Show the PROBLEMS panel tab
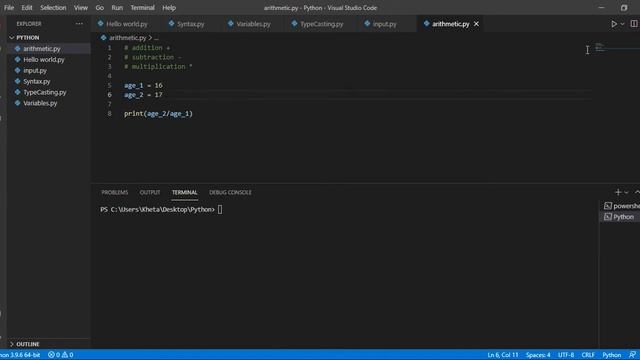640x360 pixels. coord(115,192)
